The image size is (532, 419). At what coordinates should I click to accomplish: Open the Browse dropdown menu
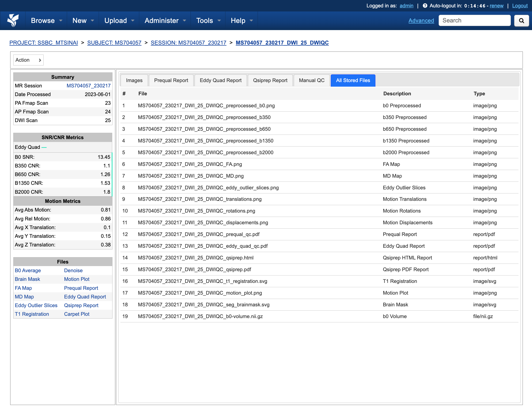pos(46,21)
